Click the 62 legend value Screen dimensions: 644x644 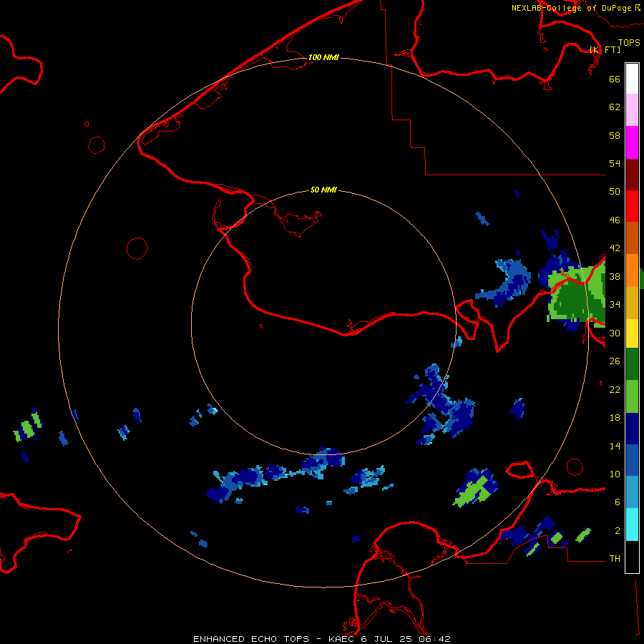(x=615, y=107)
